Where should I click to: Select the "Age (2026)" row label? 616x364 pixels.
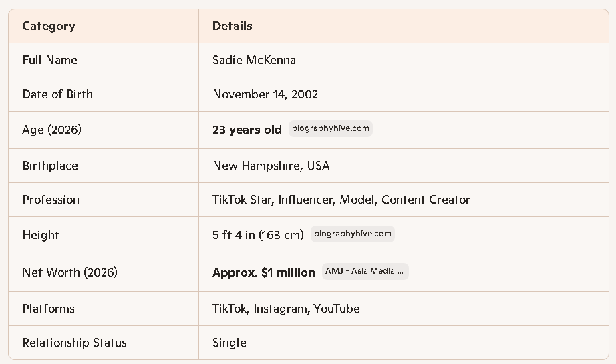pyautogui.click(x=51, y=130)
